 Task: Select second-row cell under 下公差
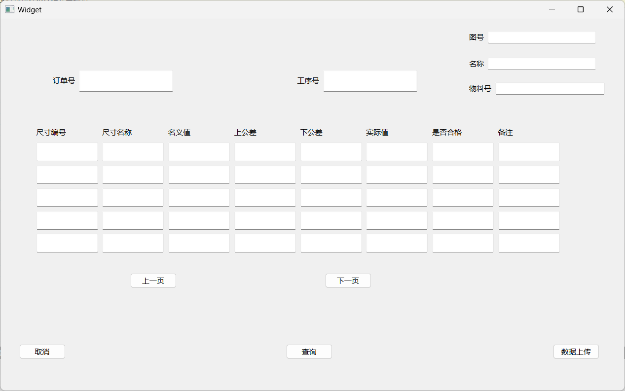(331, 175)
